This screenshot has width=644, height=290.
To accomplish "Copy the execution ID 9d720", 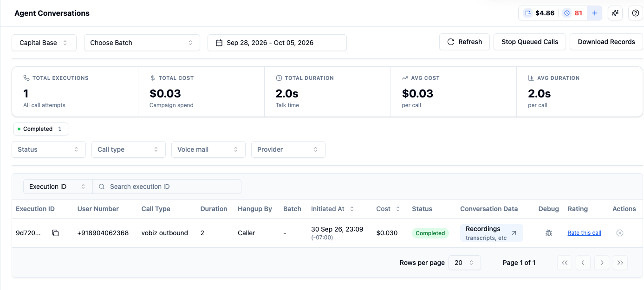I will pyautogui.click(x=55, y=233).
